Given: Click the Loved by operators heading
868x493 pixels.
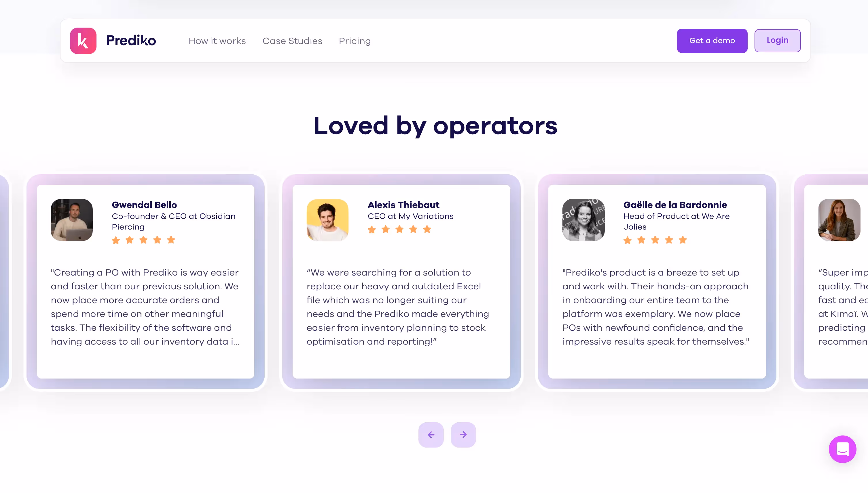Looking at the screenshot, I should point(435,126).
